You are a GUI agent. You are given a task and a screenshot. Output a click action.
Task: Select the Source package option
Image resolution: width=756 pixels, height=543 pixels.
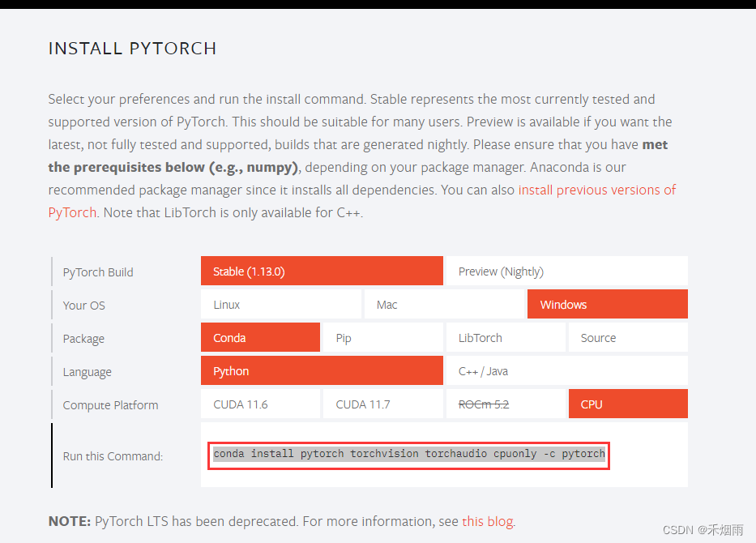click(628, 338)
